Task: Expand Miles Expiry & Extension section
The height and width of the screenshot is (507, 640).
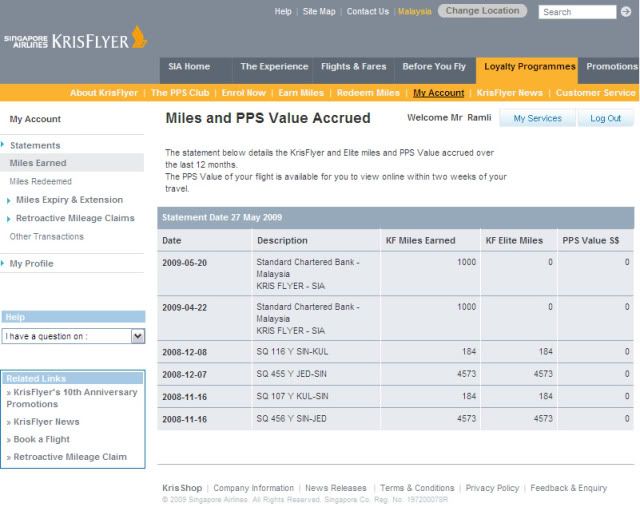Action: click(69, 200)
